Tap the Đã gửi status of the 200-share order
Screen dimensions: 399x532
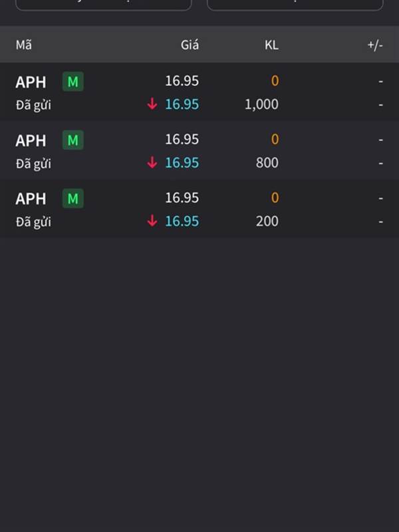coord(33,222)
